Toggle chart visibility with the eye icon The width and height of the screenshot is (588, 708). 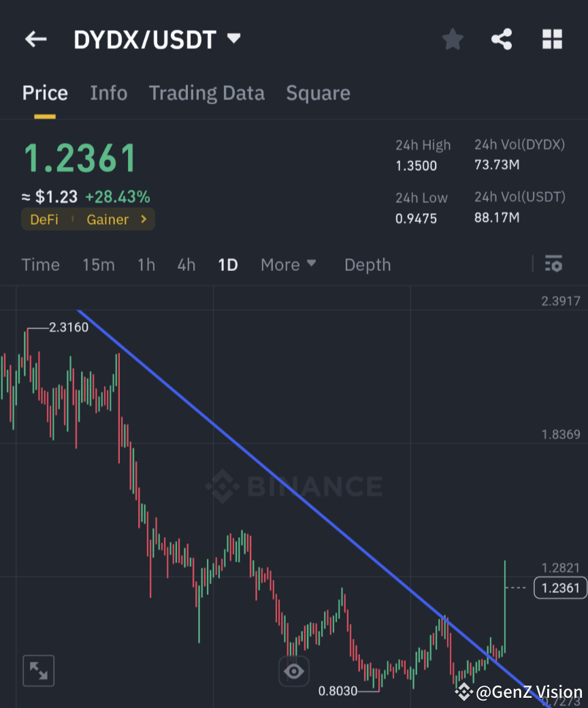[x=294, y=671]
